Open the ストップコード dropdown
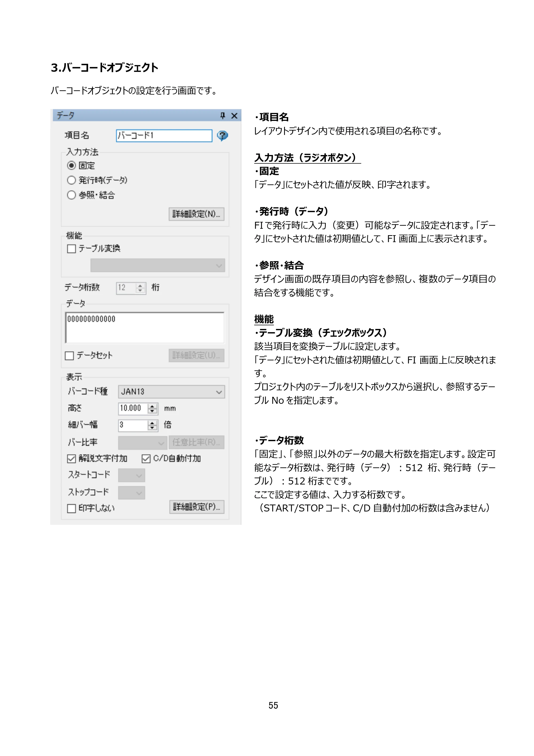 coord(132,493)
